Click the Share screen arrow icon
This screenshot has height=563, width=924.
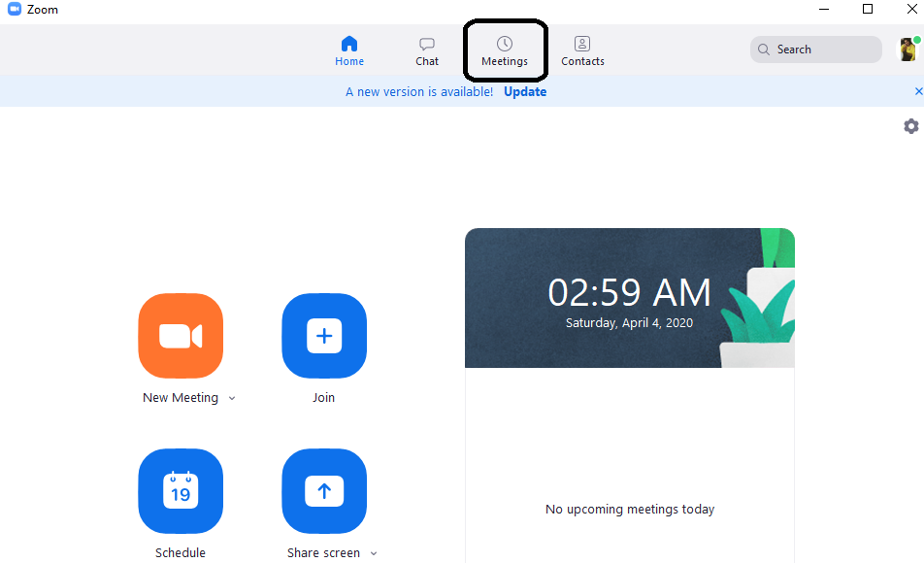[324, 491]
